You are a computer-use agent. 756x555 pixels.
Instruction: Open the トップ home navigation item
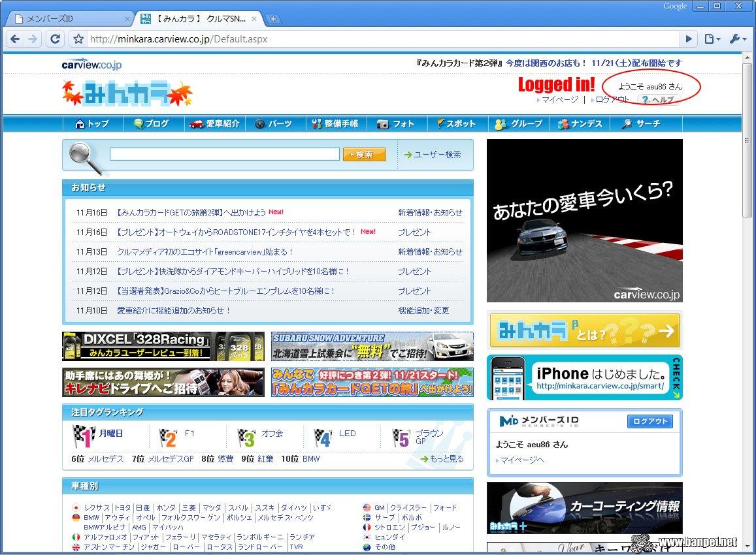click(92, 124)
